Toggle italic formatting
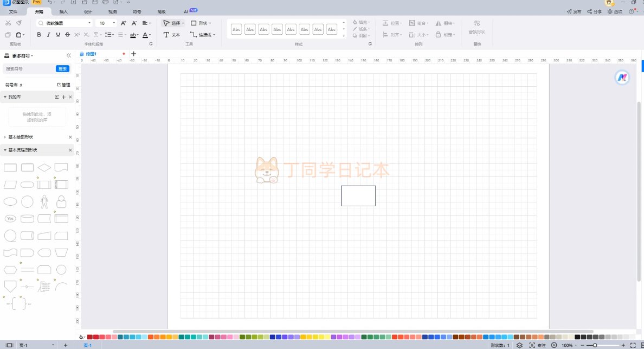644x349 pixels. (48, 35)
